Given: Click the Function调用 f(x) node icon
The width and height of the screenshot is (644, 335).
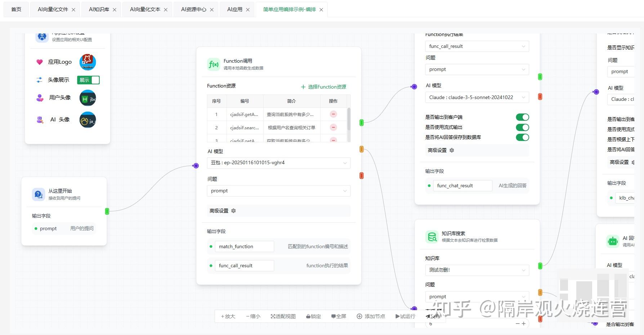Looking at the screenshot, I should [x=213, y=64].
